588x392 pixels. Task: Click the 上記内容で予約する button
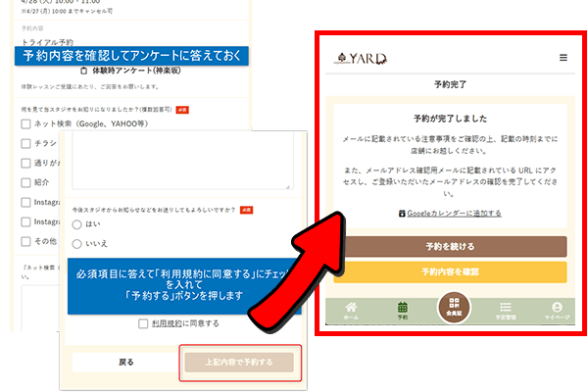[x=239, y=362]
